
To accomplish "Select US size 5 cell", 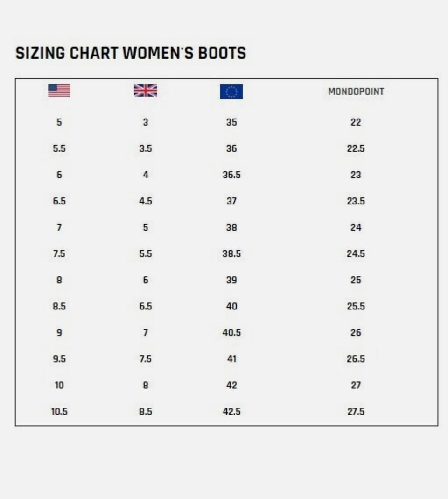I will pos(59,122).
